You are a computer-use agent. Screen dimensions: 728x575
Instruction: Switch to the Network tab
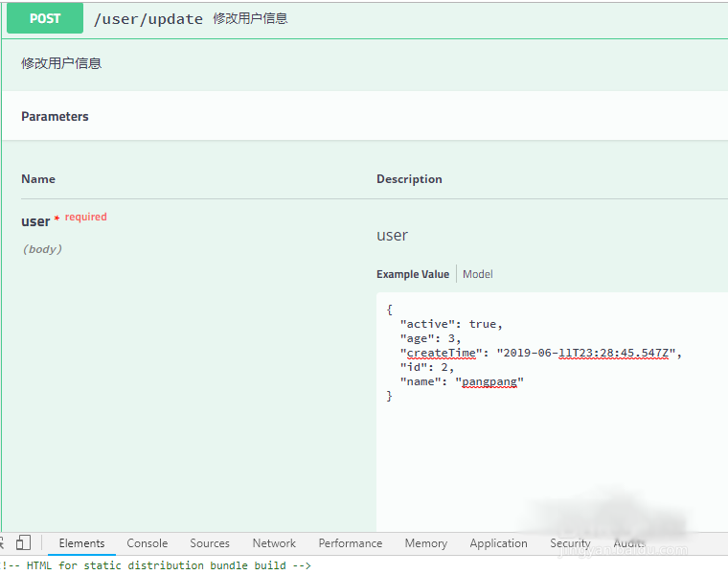[x=274, y=543]
